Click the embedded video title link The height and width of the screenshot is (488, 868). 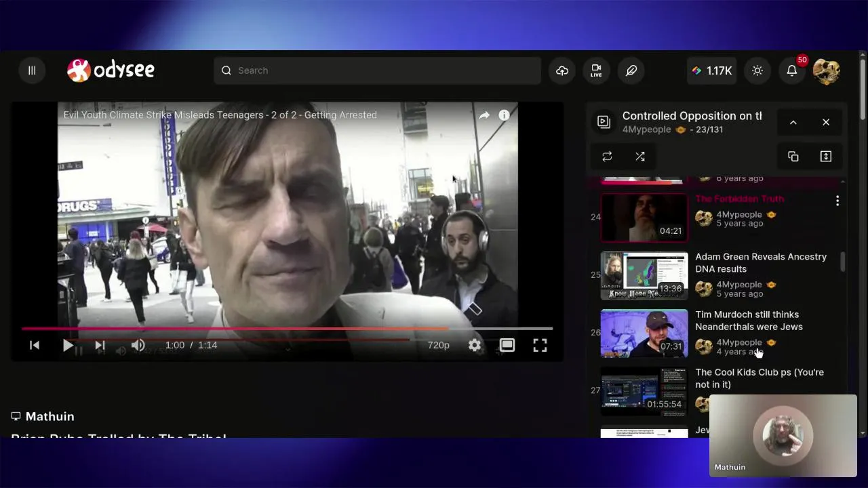coord(220,115)
